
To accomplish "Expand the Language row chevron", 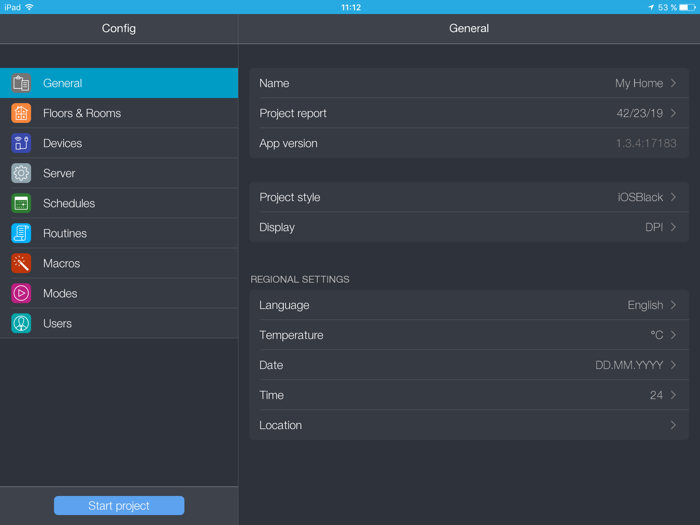I will pos(673,305).
